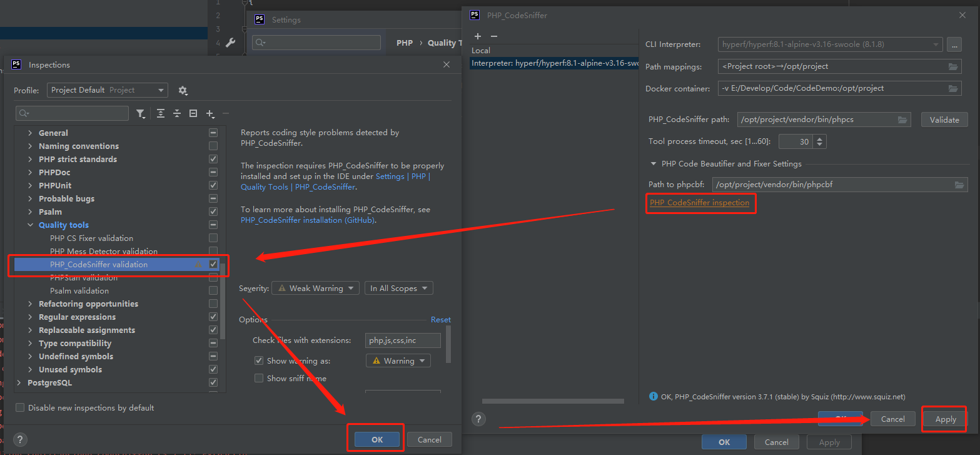980x455 pixels.
Task: Enable the Naming conventions checkbox
Action: (x=213, y=146)
